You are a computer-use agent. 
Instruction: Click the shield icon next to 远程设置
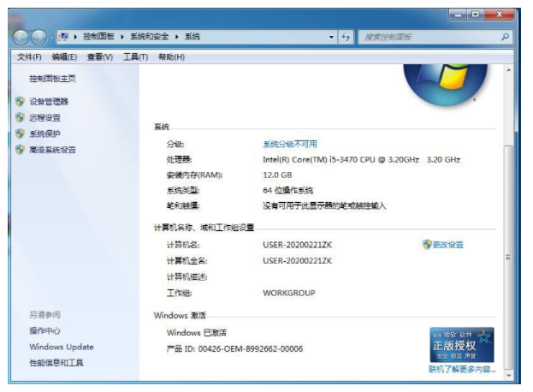click(20, 118)
